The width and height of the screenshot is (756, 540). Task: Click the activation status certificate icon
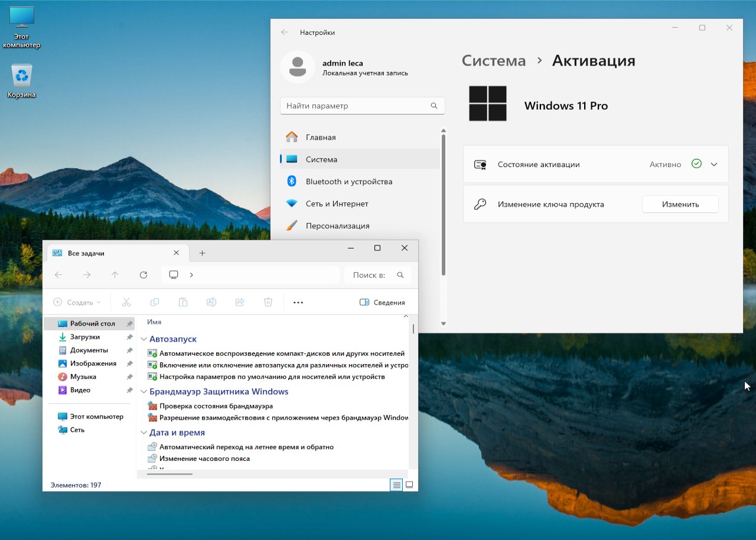tap(480, 165)
